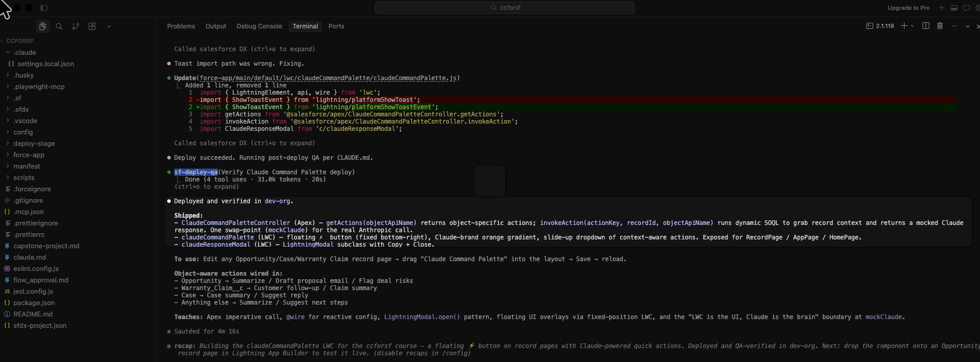Open the package.json file
The width and height of the screenshot is (980, 362).
pyautogui.click(x=34, y=303)
